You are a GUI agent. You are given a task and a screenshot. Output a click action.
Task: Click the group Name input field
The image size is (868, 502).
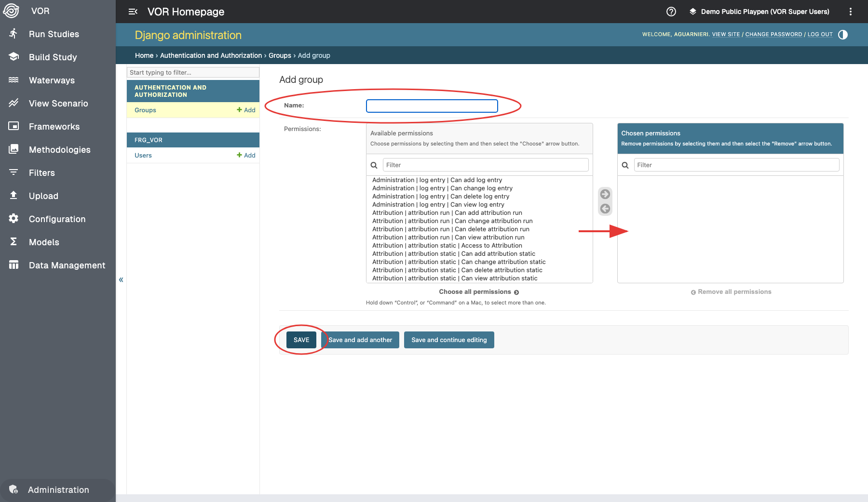click(432, 106)
